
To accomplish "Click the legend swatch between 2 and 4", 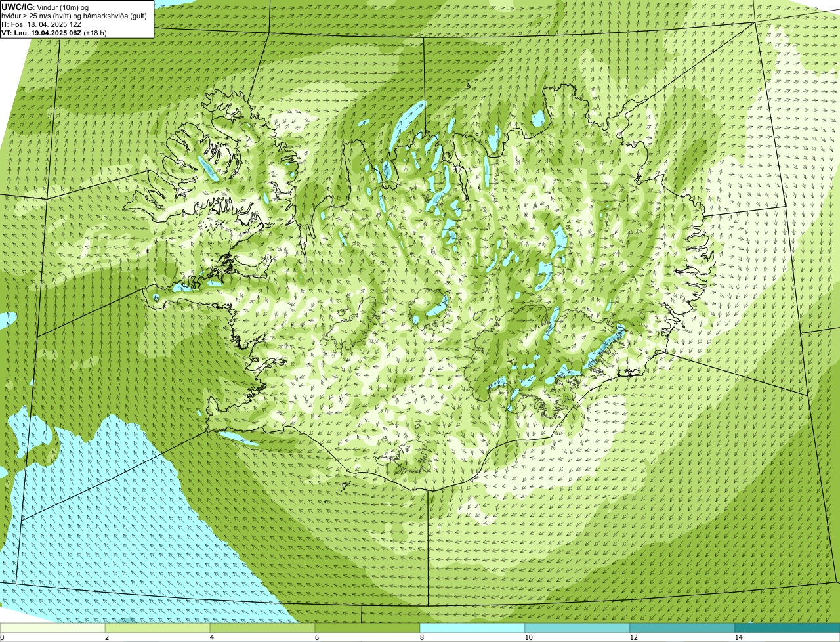I will (157, 628).
